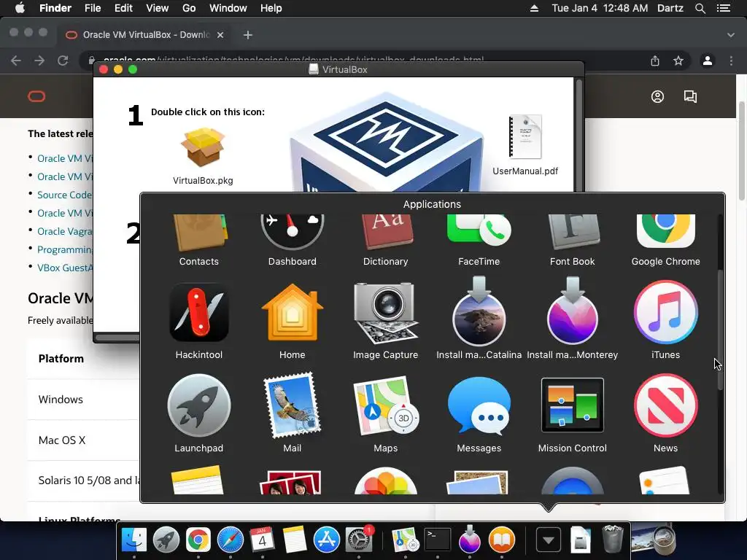Open VBox Guest Additions link
Viewport: 747px width, 560px height.
pos(64,268)
